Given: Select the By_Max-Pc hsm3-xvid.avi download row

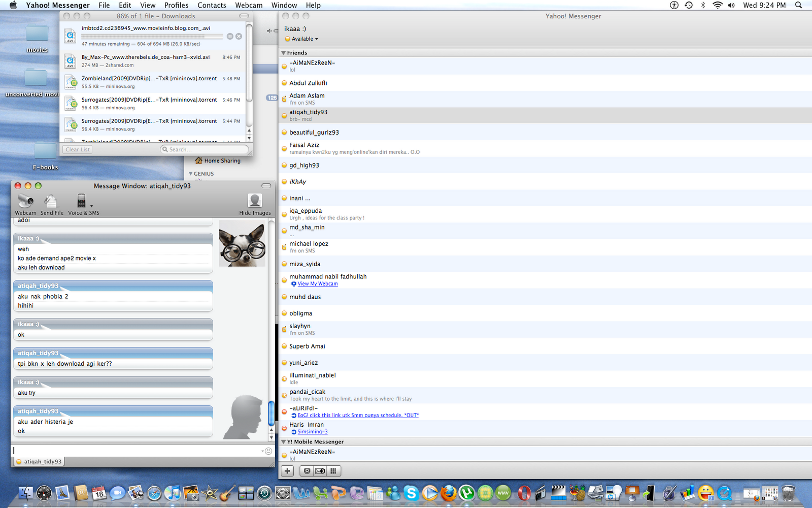Looking at the screenshot, I should [153, 61].
